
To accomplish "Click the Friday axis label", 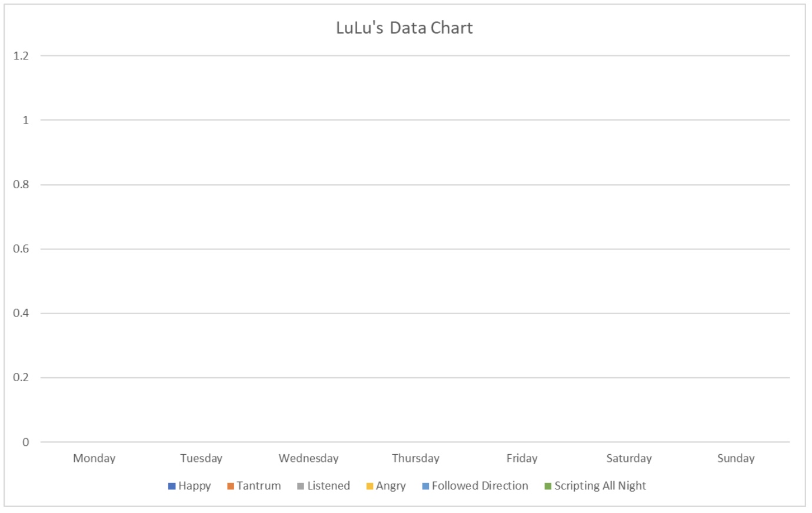I will tap(522, 458).
